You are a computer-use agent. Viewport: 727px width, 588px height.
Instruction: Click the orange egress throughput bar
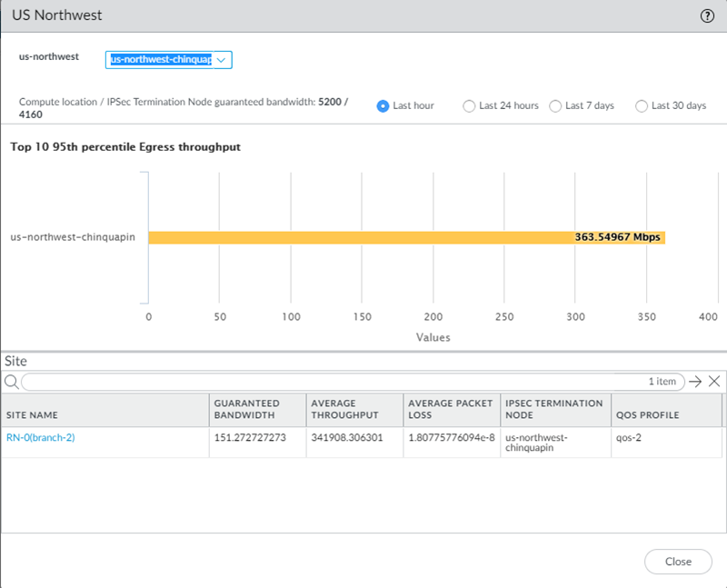406,237
